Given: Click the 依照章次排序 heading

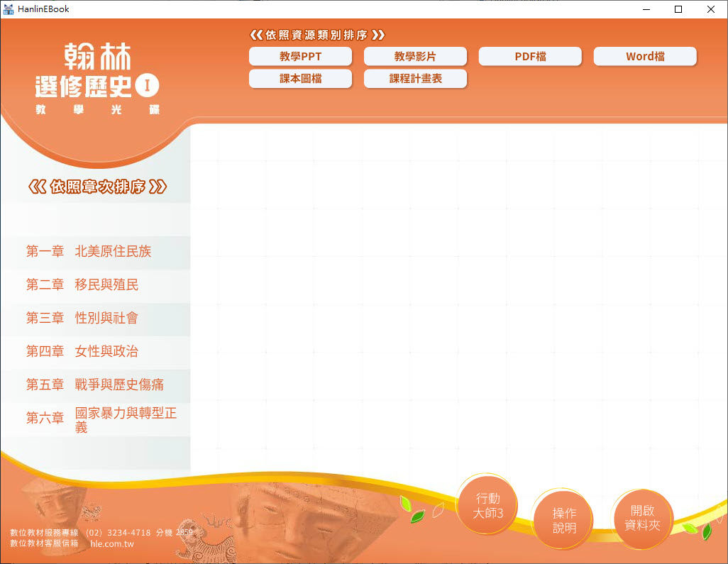Looking at the screenshot, I should pos(98,187).
